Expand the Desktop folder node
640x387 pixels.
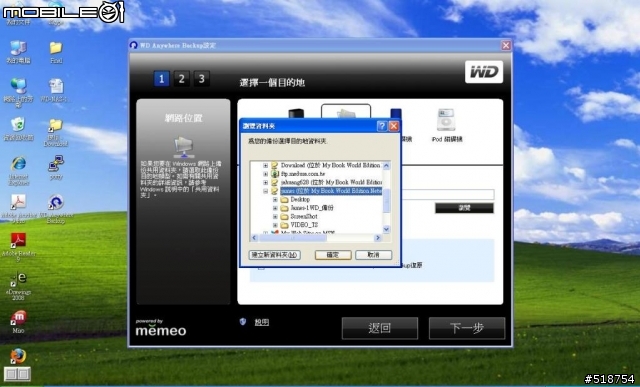click(x=275, y=200)
